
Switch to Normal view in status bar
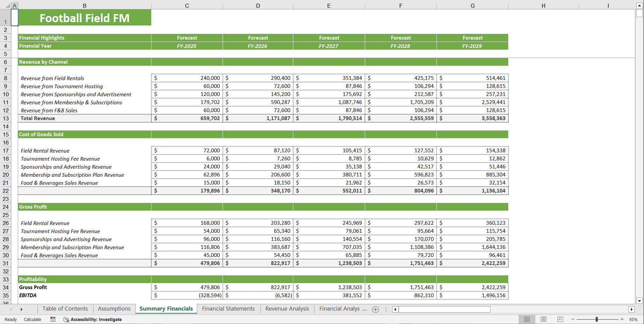[527, 319]
